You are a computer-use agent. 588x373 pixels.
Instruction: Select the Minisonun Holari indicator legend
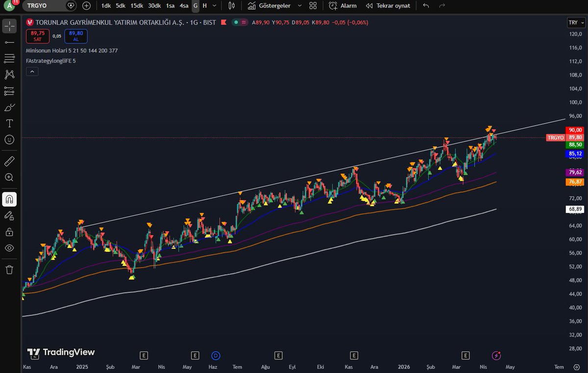pos(72,50)
